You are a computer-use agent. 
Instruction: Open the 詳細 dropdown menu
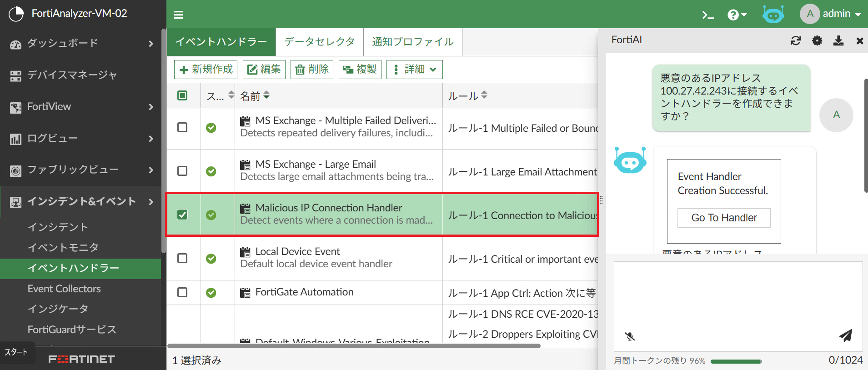coord(414,70)
